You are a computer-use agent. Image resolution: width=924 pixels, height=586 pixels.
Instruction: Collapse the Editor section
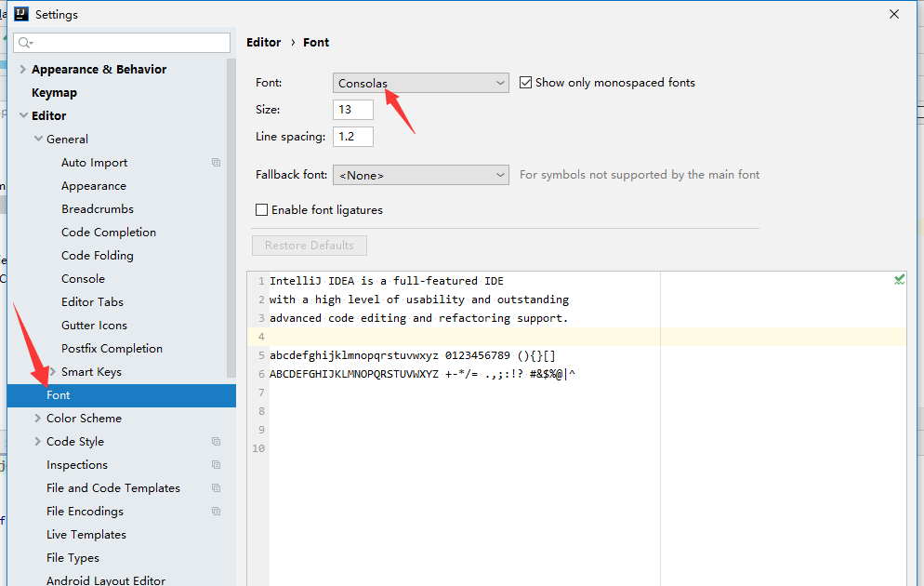(x=23, y=115)
